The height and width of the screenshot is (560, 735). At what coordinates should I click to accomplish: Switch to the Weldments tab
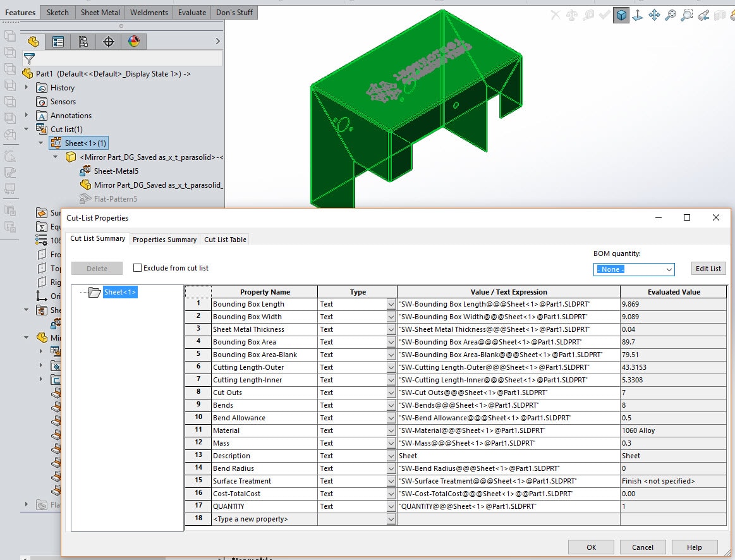[x=149, y=13]
